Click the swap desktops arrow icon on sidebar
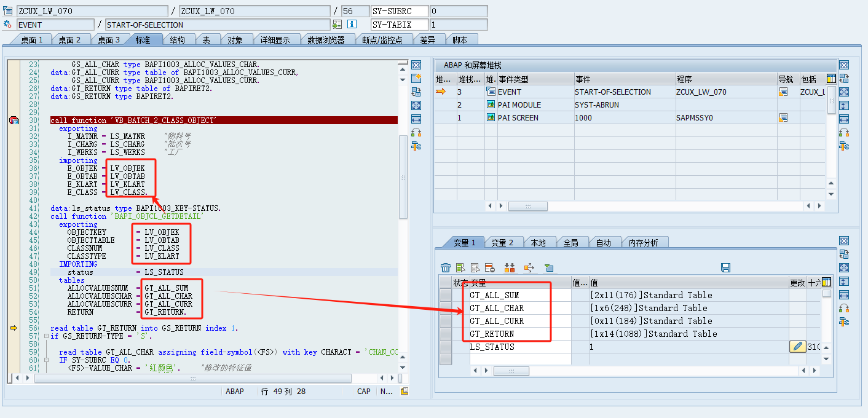Image resolution: width=868 pixels, height=418 pixels. click(x=416, y=91)
